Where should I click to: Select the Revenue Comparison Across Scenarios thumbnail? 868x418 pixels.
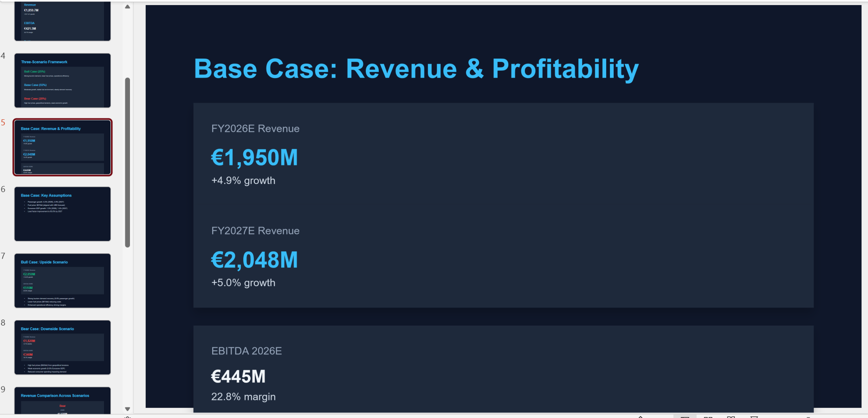62,400
